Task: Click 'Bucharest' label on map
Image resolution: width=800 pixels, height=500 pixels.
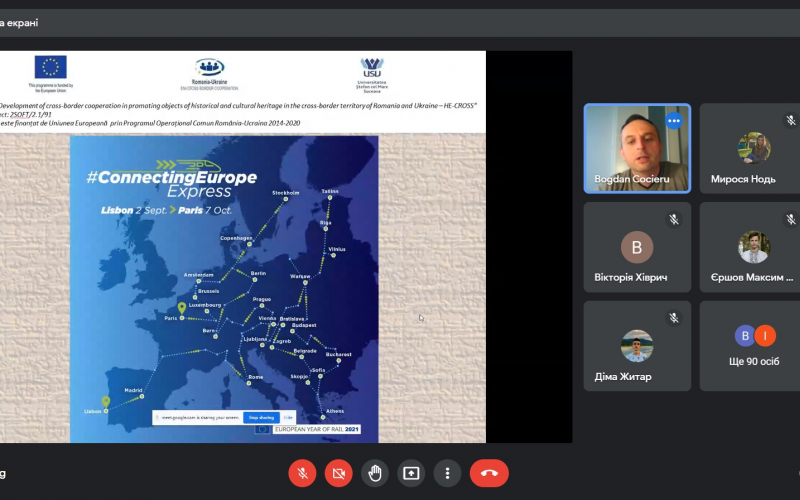Action: [x=339, y=354]
